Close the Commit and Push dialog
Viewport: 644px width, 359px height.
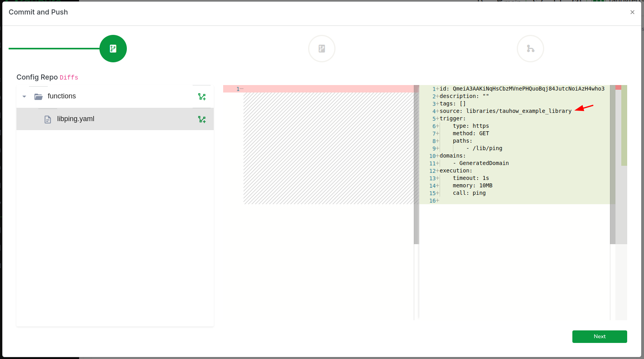click(632, 12)
